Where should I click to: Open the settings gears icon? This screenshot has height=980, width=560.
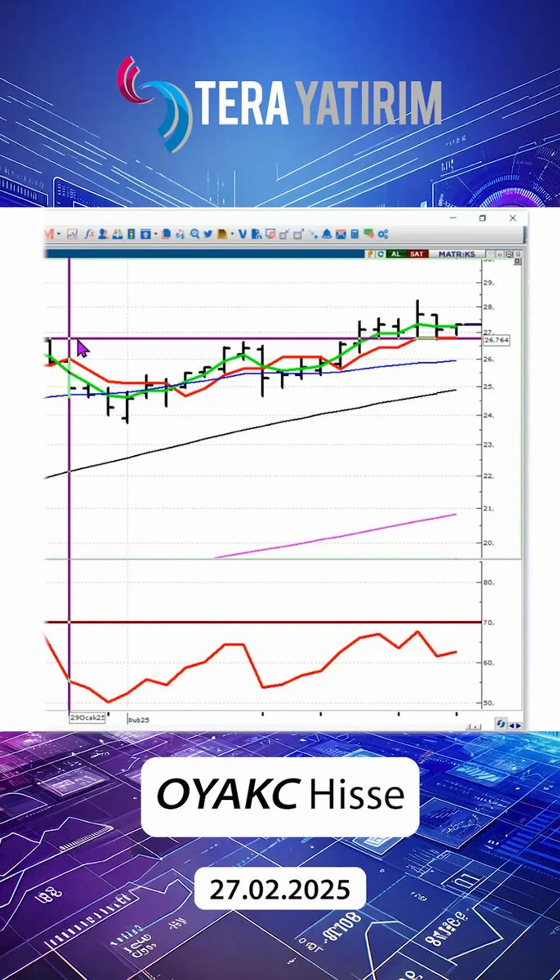point(383,234)
